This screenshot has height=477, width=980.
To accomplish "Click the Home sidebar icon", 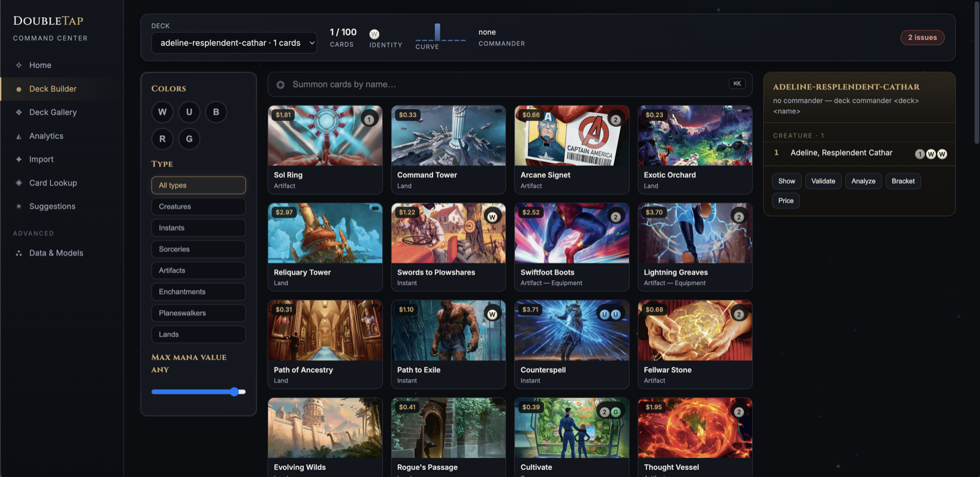I will tap(18, 65).
